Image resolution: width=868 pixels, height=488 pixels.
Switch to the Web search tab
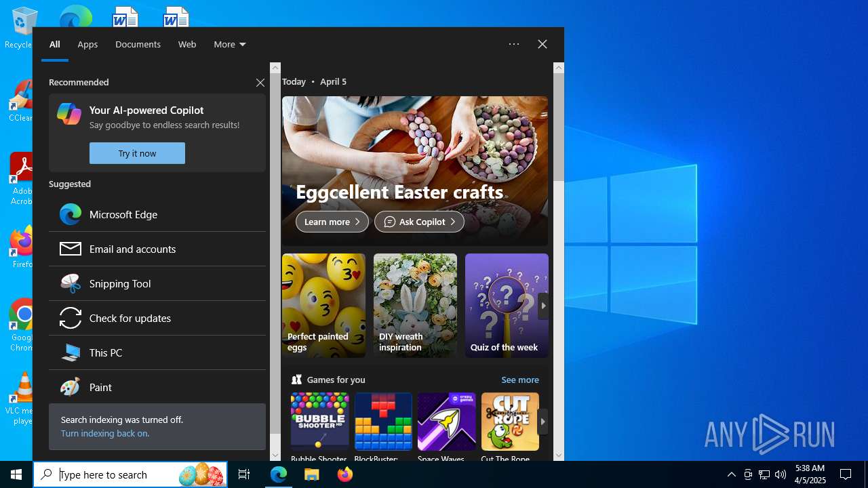click(187, 44)
